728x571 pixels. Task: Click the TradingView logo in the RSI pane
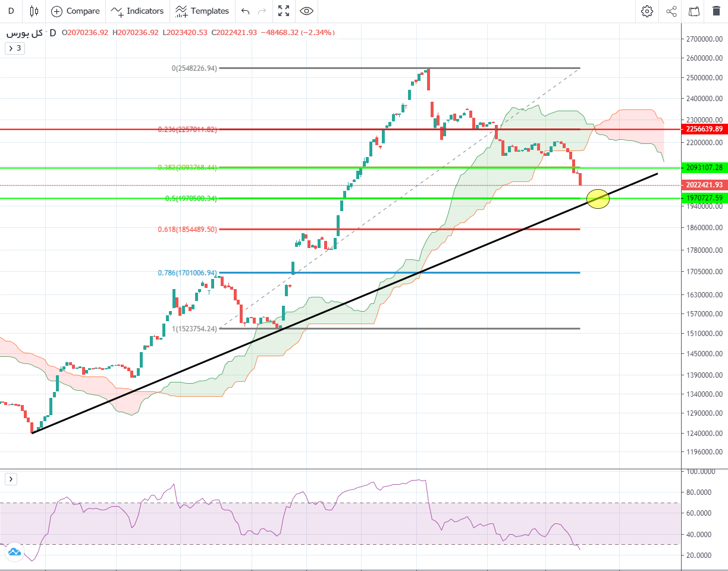pyautogui.click(x=14, y=553)
